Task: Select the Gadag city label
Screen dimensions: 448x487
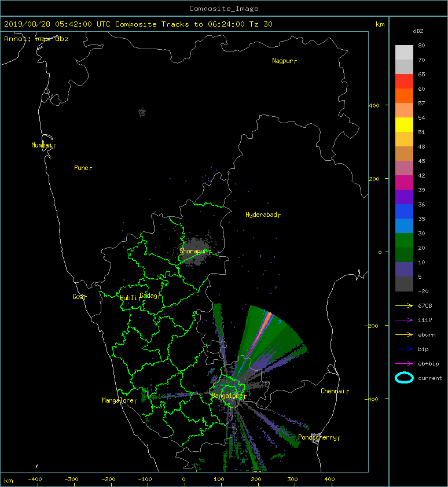Action: (x=149, y=296)
